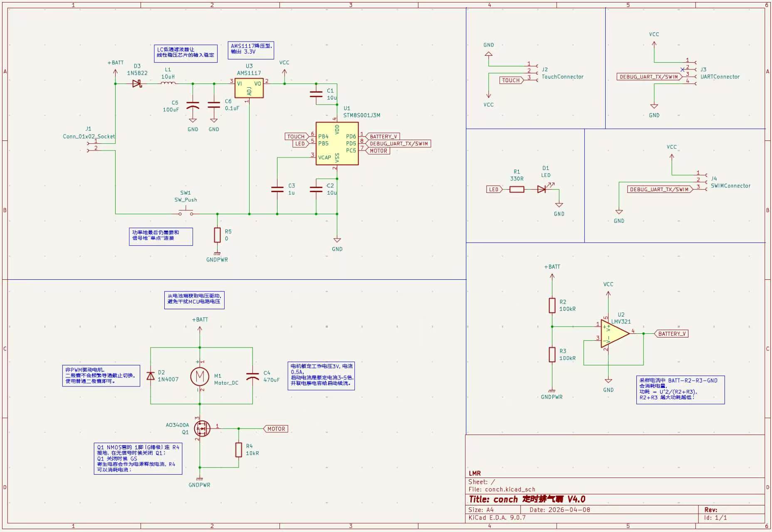Image resolution: width=772 pixels, height=532 pixels.
Task: Click the 'Q1 NMOS' gate pulldown note
Action: pos(138,459)
